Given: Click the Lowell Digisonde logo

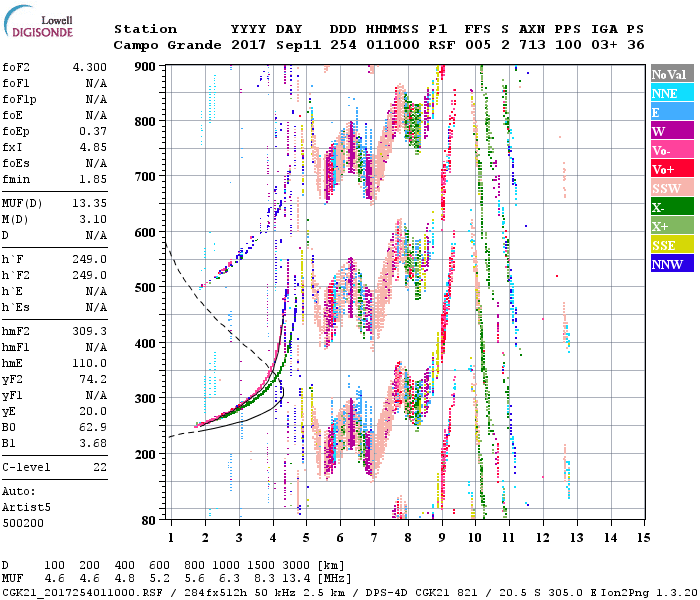Looking at the screenshot, I should [x=39, y=21].
